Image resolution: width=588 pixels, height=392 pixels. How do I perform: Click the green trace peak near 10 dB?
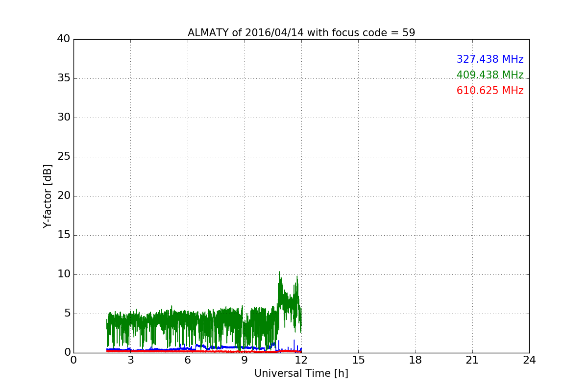click(x=279, y=272)
